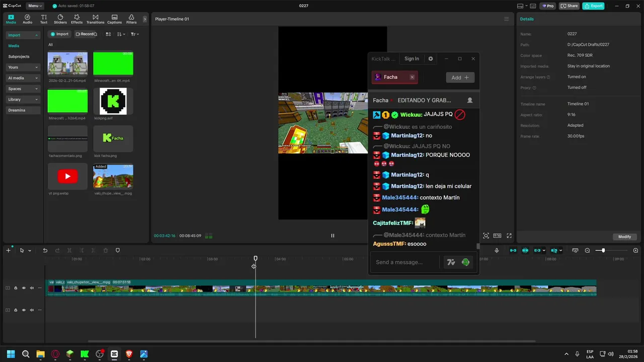Image resolution: width=644 pixels, height=362 pixels.
Task: Toggle clip linkage
Action: point(537,250)
